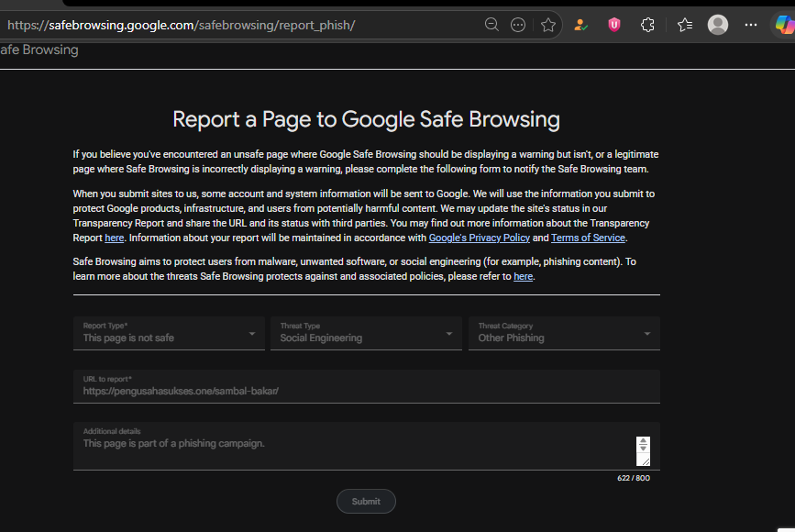Image resolution: width=795 pixels, height=532 pixels.
Task: Click the Additional details text area
Action: point(366,446)
